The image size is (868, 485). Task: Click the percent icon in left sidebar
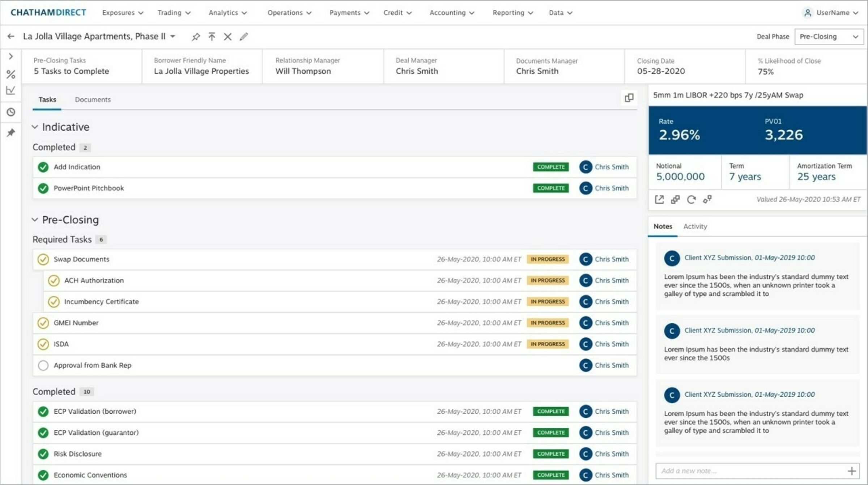point(11,75)
